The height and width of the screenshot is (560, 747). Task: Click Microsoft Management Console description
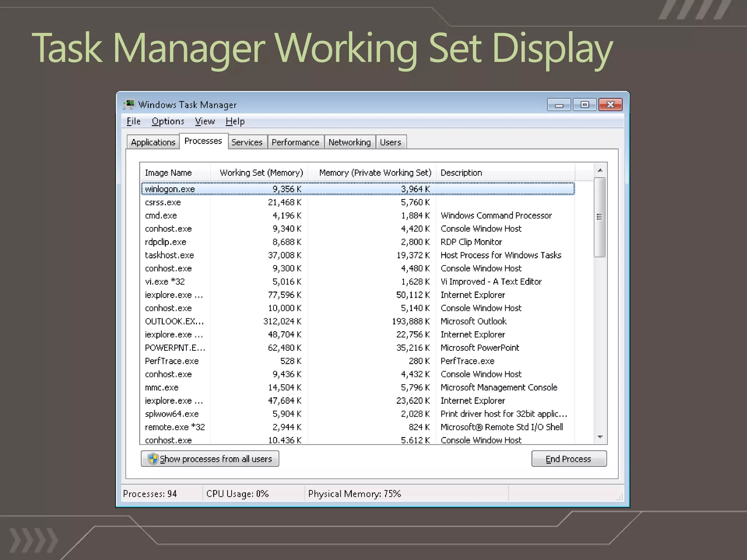(x=499, y=388)
